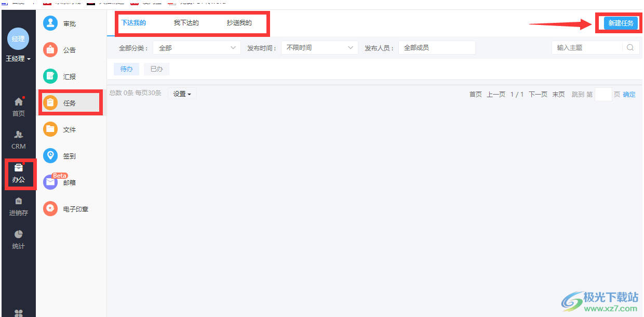Expand the 王经理 account menu
644x317 pixels.
tap(18, 59)
